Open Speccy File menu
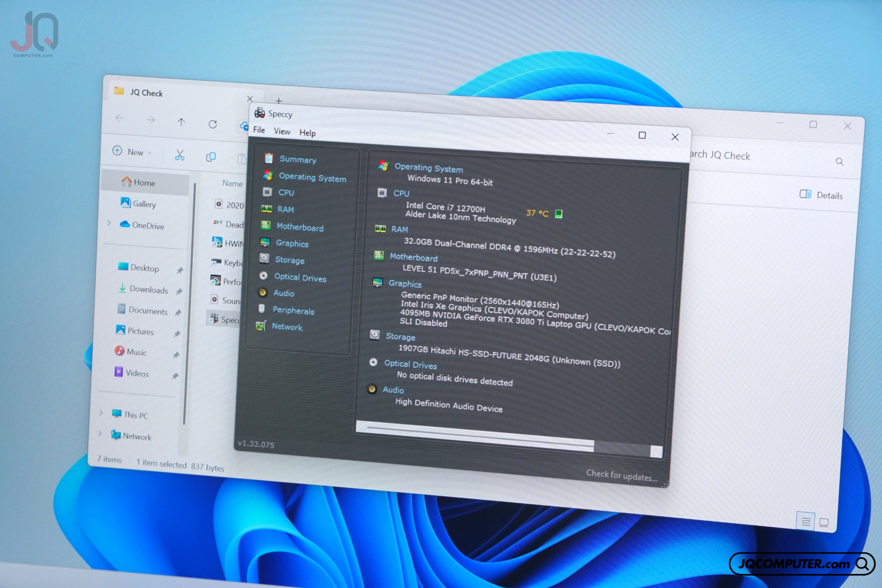Screen dimensions: 882x588 pyautogui.click(x=259, y=130)
